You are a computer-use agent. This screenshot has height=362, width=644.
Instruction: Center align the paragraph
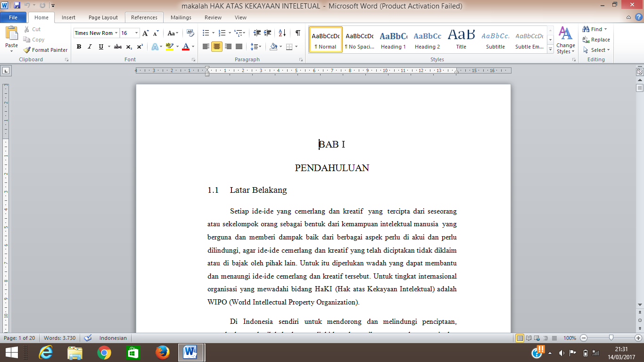pos(216,47)
